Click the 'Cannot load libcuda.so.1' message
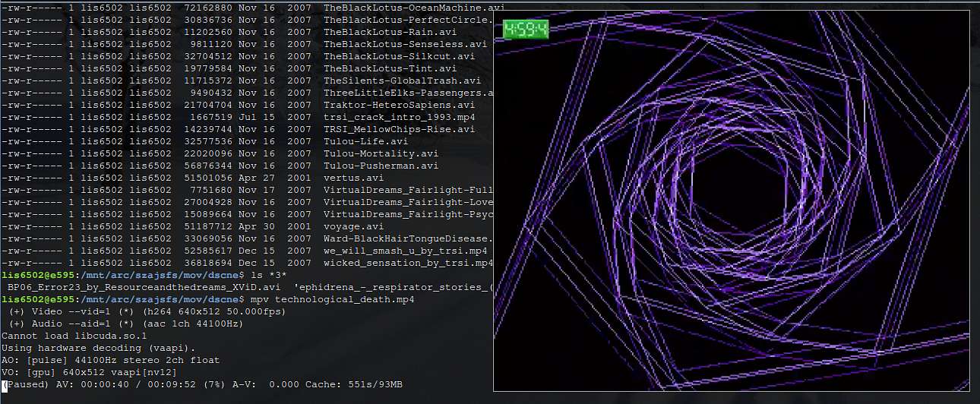This screenshot has width=980, height=404. (74, 336)
